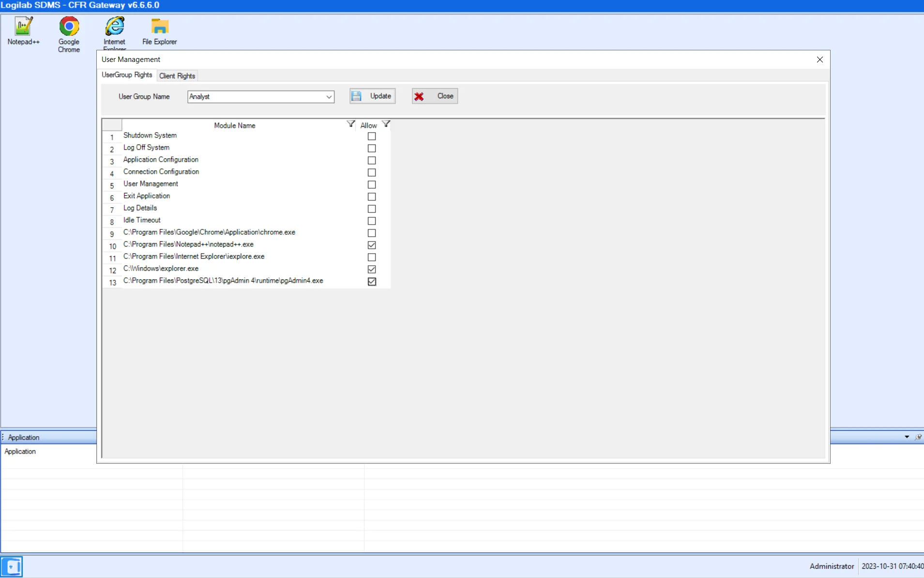The image size is (924, 578).
Task: Enable Allow for Idle Timeout
Action: coord(372,221)
